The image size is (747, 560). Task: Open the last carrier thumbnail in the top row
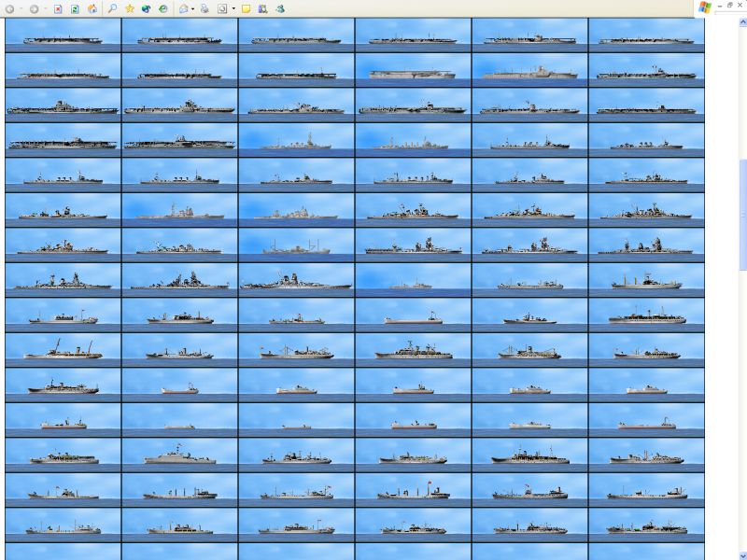click(646, 35)
